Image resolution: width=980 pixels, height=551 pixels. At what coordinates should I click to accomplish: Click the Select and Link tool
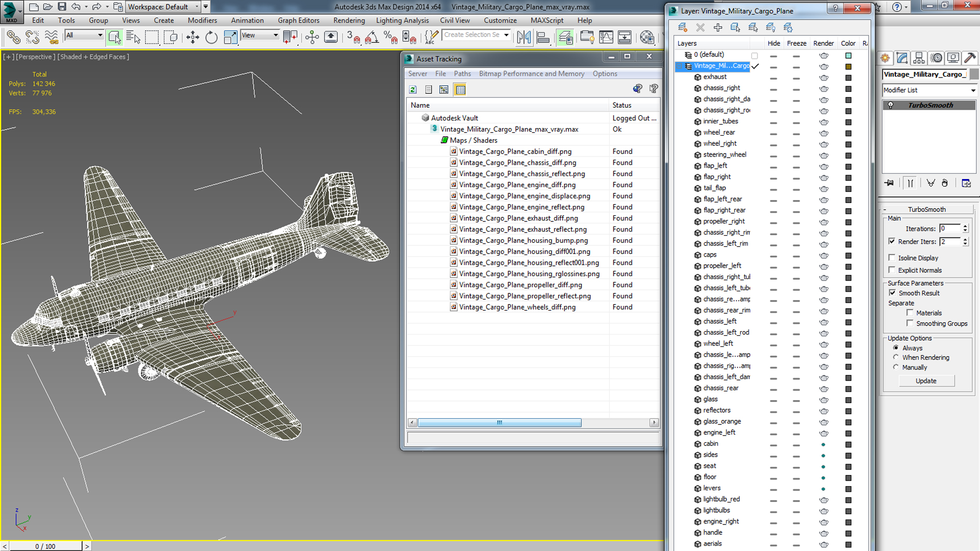(x=13, y=37)
